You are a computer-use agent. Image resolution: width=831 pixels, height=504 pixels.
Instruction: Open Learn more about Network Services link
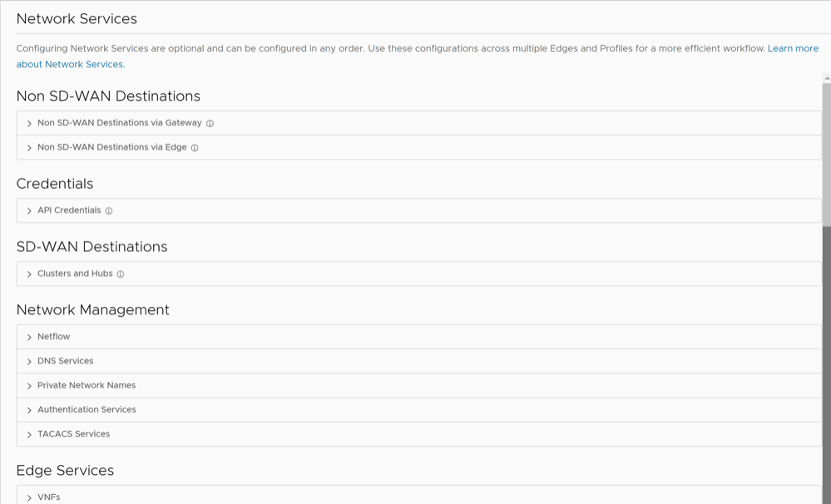pyautogui.click(x=794, y=48)
